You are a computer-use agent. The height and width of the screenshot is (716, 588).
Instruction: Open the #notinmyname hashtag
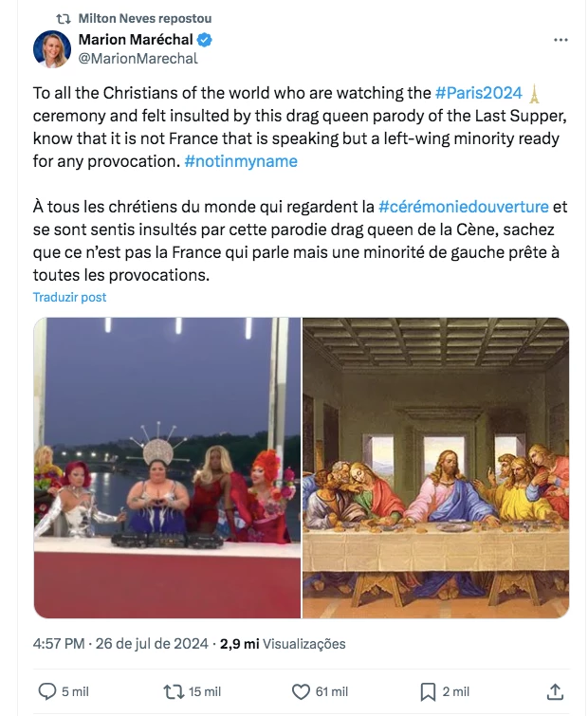241,161
